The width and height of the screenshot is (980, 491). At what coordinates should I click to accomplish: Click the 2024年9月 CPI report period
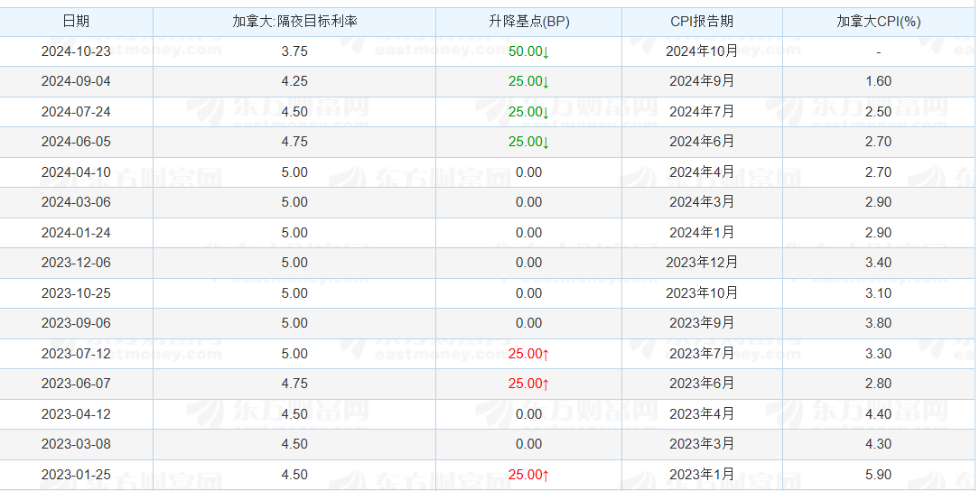coord(702,82)
